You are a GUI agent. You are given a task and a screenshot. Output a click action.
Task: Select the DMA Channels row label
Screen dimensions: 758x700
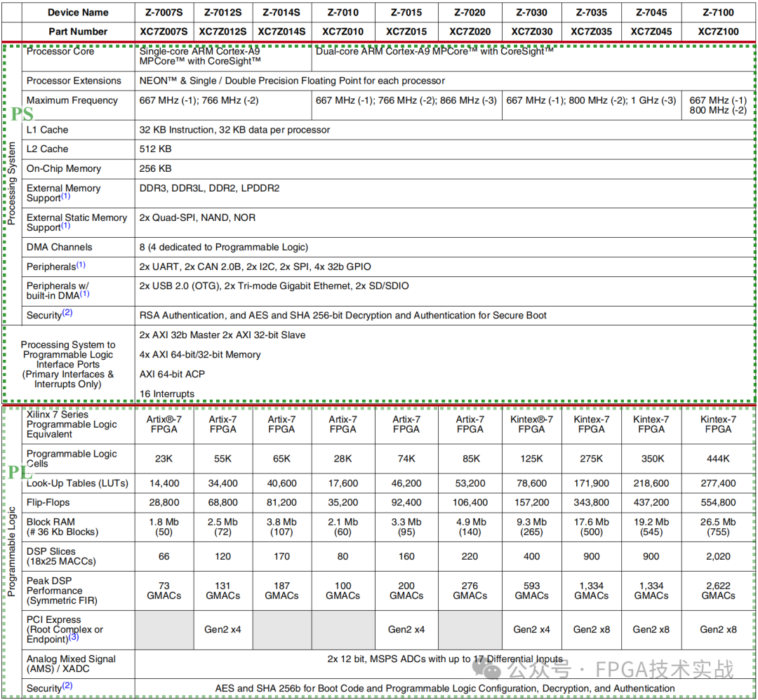(x=60, y=248)
